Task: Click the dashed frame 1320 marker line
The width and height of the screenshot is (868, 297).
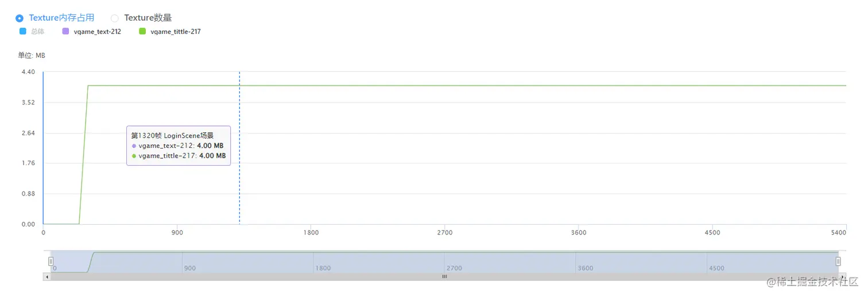Action: click(x=239, y=148)
